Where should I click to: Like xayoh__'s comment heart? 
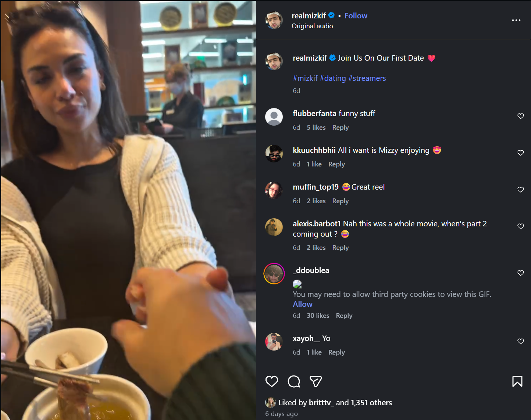pos(521,341)
